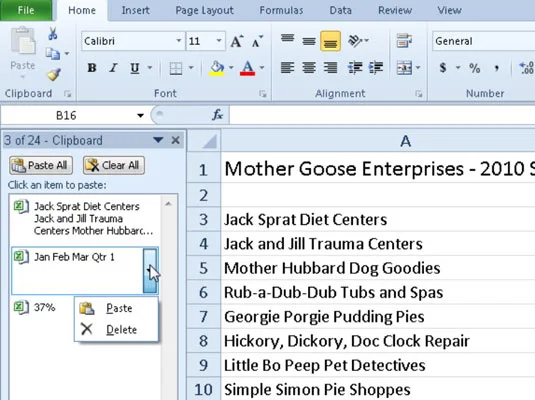Click the Cut scissors icon
535x400 pixels.
[x=53, y=33]
